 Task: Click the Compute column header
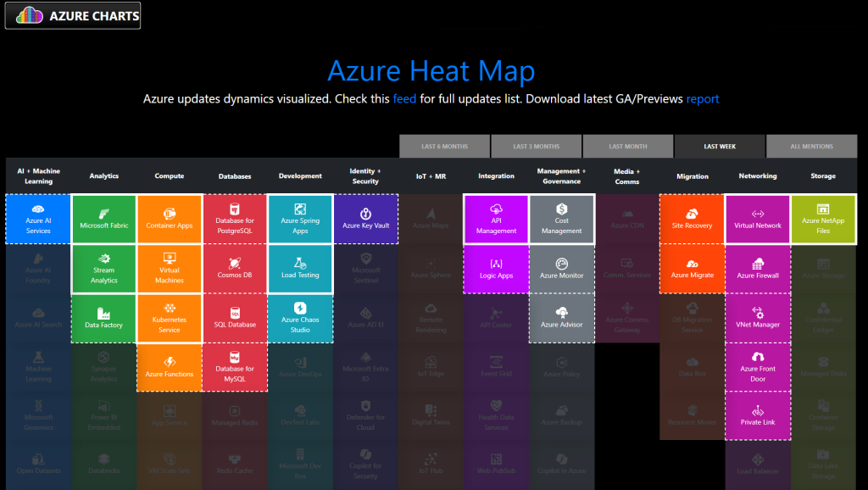pyautogui.click(x=170, y=176)
